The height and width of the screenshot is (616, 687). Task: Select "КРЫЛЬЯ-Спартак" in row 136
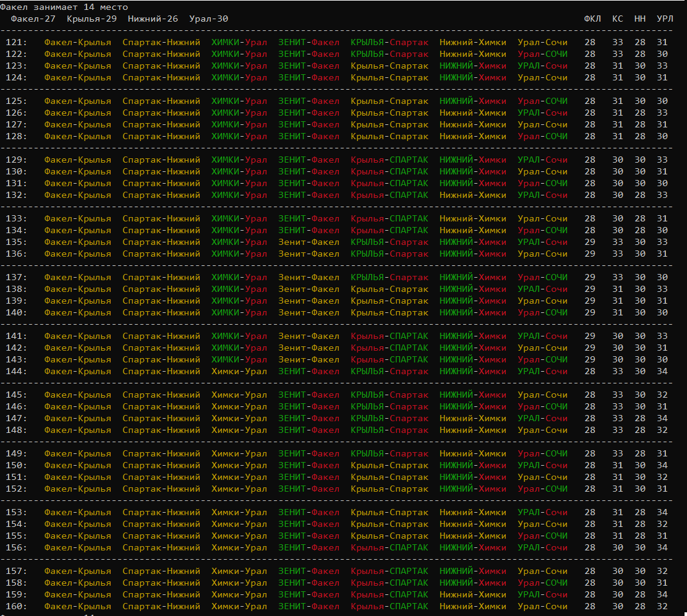coord(390,254)
